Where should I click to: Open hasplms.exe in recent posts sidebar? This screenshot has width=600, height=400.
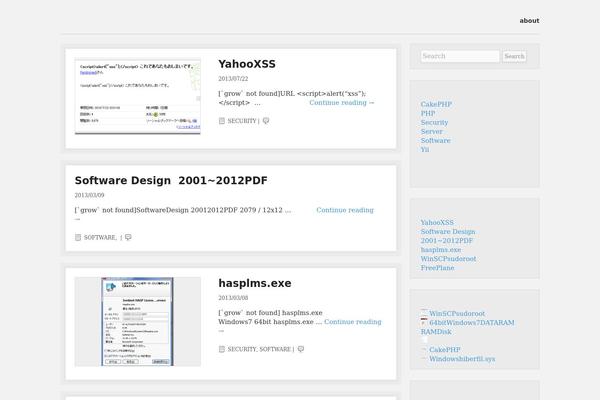tap(441, 250)
